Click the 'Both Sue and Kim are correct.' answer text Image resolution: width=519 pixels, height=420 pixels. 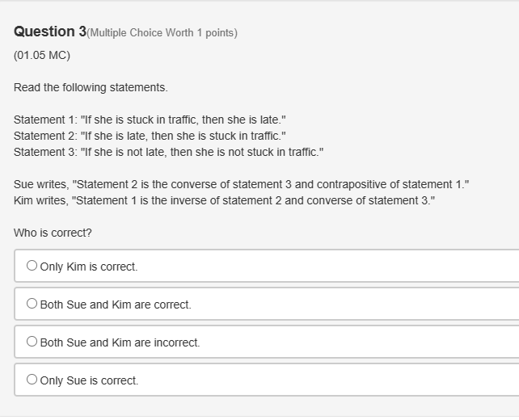pos(116,304)
